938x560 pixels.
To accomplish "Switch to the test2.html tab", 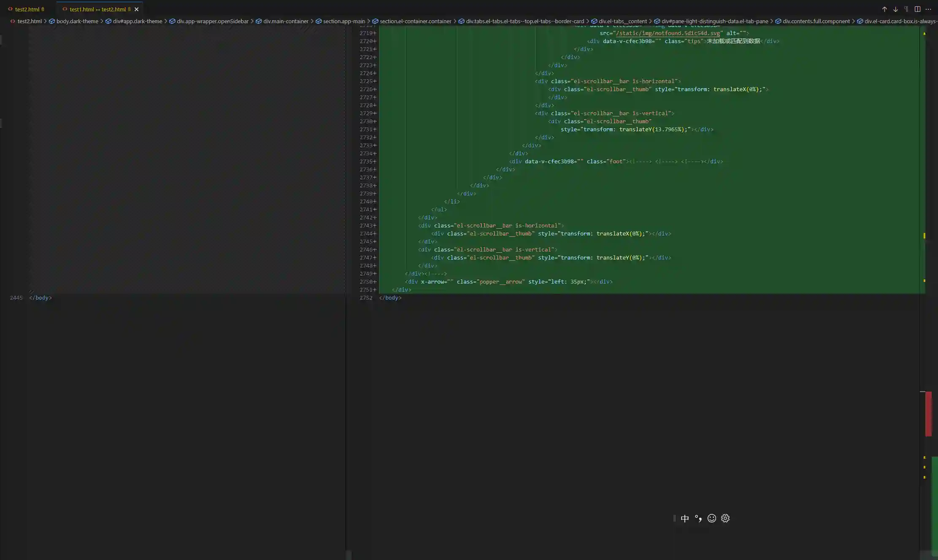I will coord(27,9).
